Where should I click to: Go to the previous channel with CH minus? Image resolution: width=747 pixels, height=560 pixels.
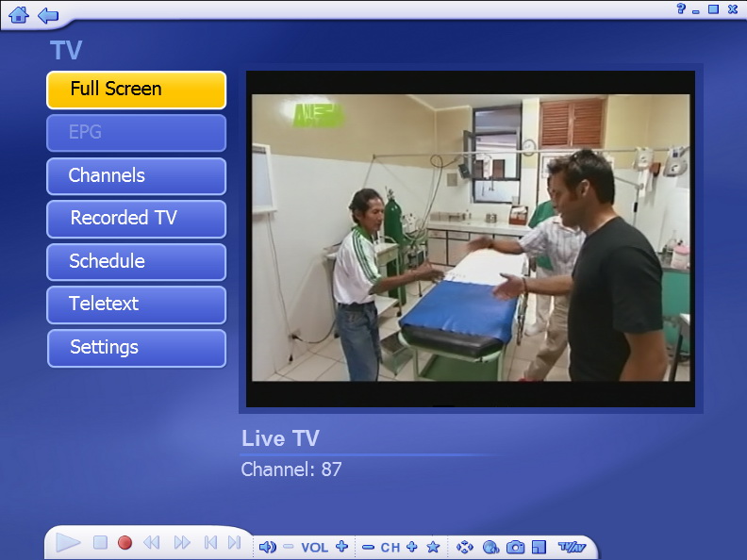coord(368,547)
